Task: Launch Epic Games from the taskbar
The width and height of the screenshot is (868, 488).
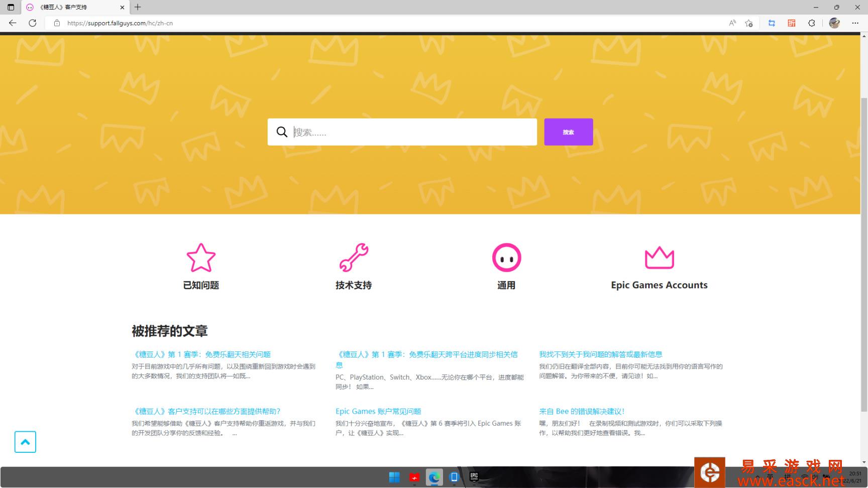Action: tap(474, 477)
